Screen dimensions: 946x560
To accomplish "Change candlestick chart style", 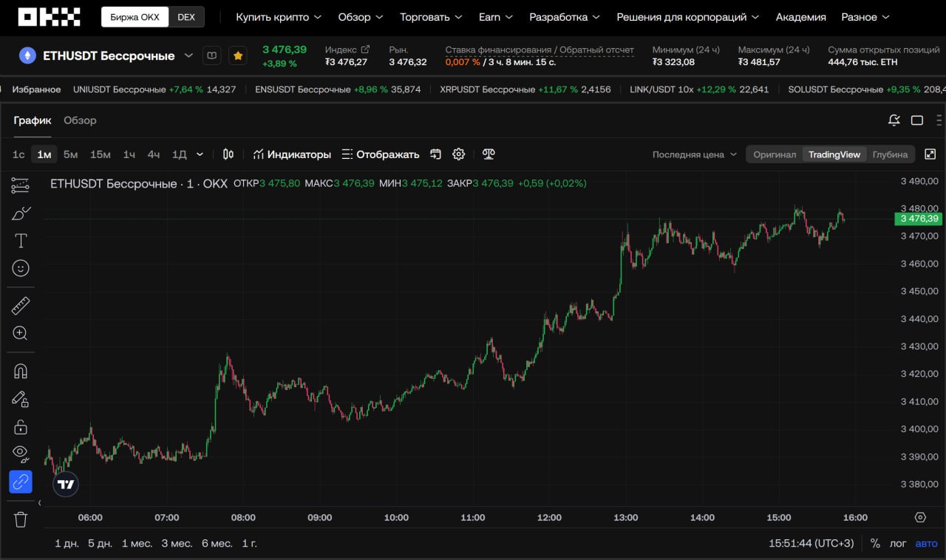I will 228,154.
